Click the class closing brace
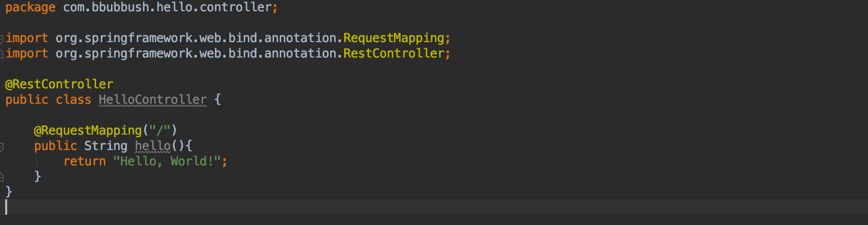 (9, 192)
